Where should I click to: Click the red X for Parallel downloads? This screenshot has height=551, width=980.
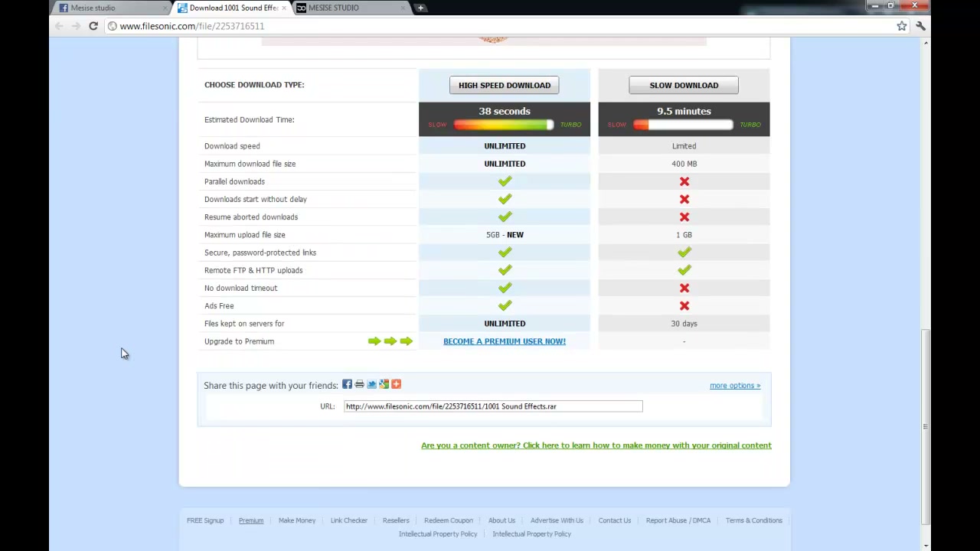684,181
